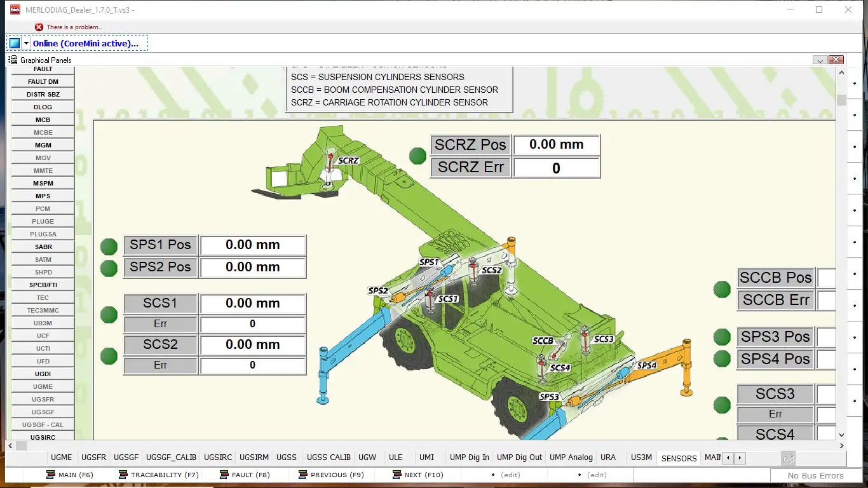Toggle the green indicator beside SCRZ Pos
868x488 pixels.
(x=417, y=156)
